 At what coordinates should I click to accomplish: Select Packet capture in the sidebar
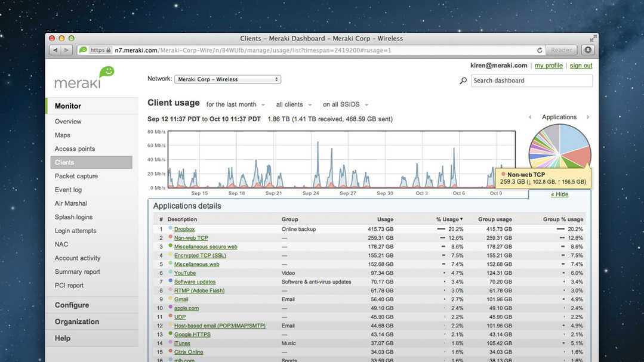76,177
